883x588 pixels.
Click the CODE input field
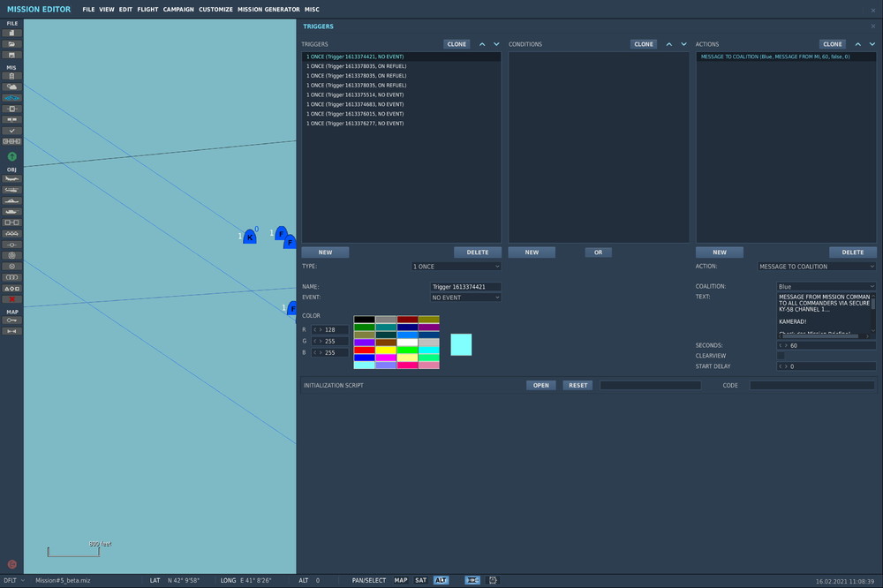click(812, 385)
